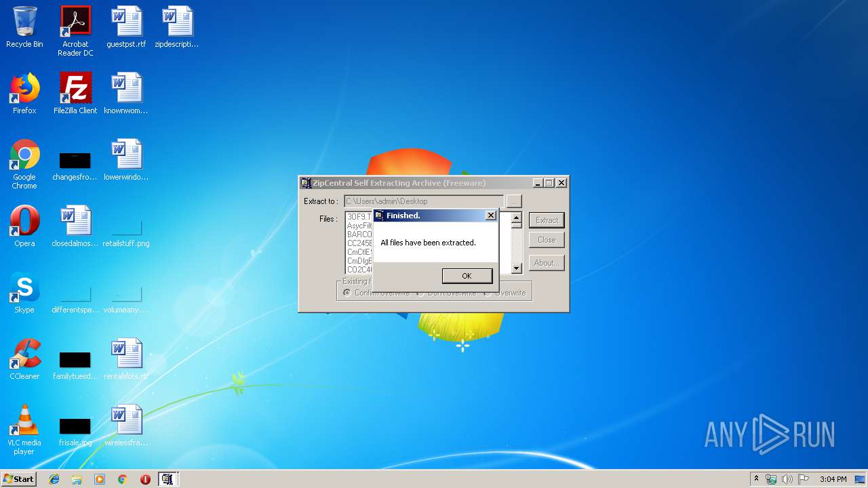
Task: Click the browse '...' button next to Extract to
Action: point(514,201)
